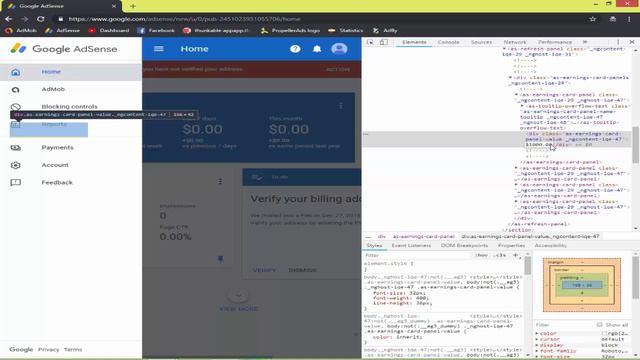Open the AdMob bookmark
Image resolution: width=640 pixels, height=360 pixels.
pos(21,31)
